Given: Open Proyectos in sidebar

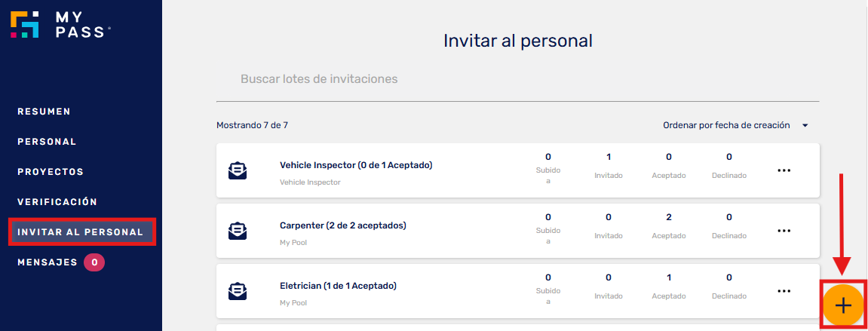Looking at the screenshot, I should pos(51,172).
